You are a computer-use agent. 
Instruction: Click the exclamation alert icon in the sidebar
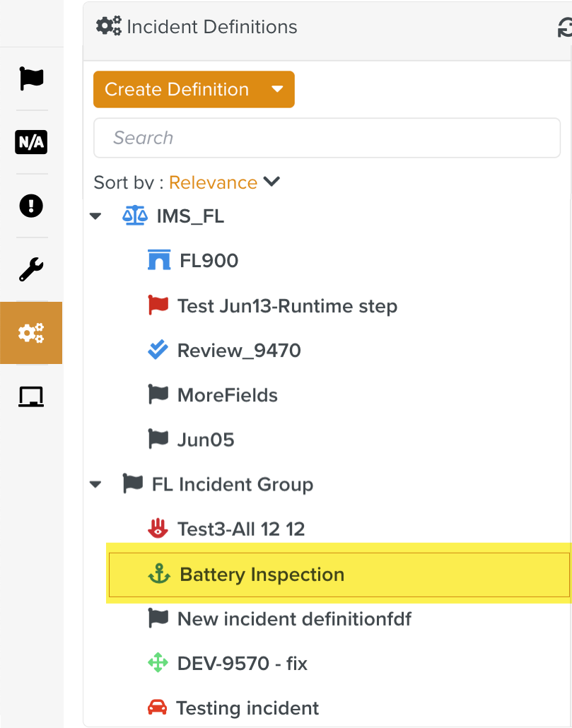31,206
